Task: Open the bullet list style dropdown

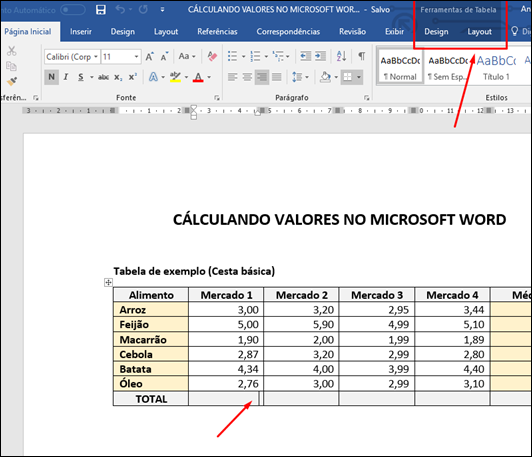Action: point(243,56)
